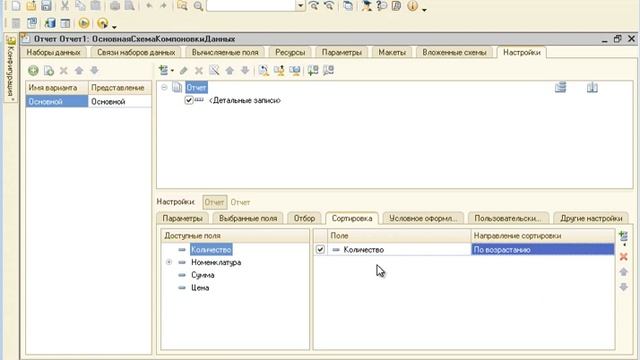This screenshot has height=360, width=640.
Task: Click the structure edit pencil icon
Action: [184, 71]
